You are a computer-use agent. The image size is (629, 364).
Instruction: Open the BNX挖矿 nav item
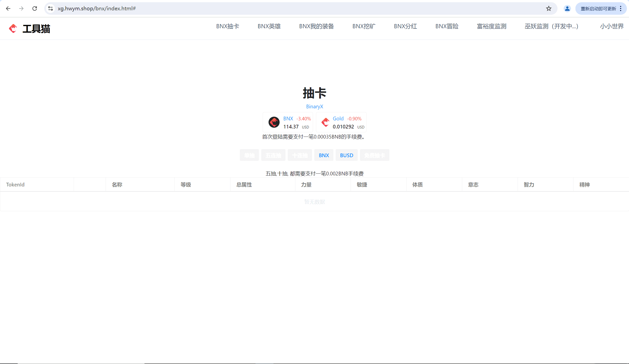[364, 26]
